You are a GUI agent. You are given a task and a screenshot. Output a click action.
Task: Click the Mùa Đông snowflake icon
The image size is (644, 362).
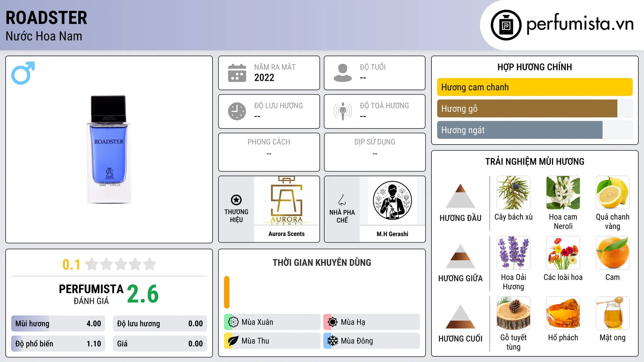coord(332,341)
